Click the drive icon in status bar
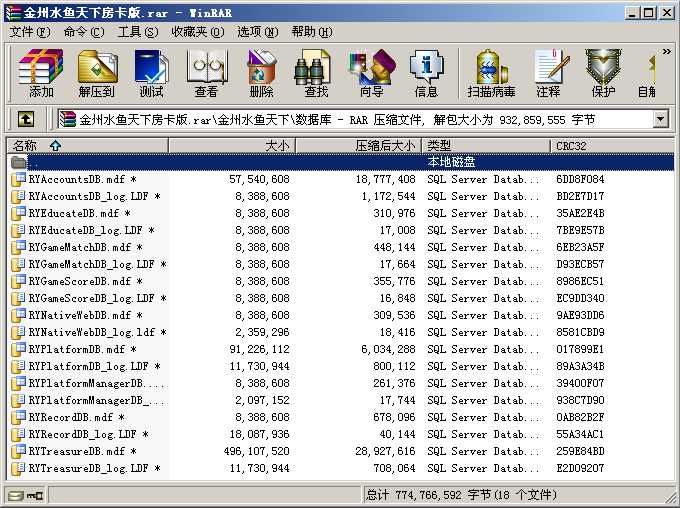This screenshot has width=680, height=508. 16,495
